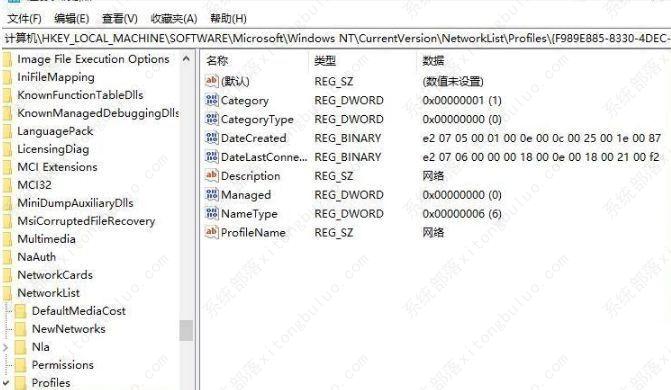Open the 帮助(H) menu

click(228, 18)
